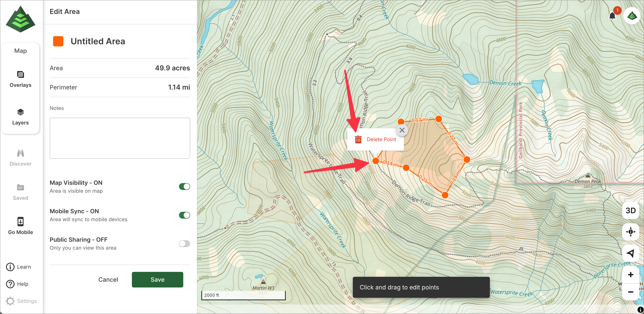Screen dimensions: 644x314
Task: Save the edited area
Action: click(x=158, y=280)
